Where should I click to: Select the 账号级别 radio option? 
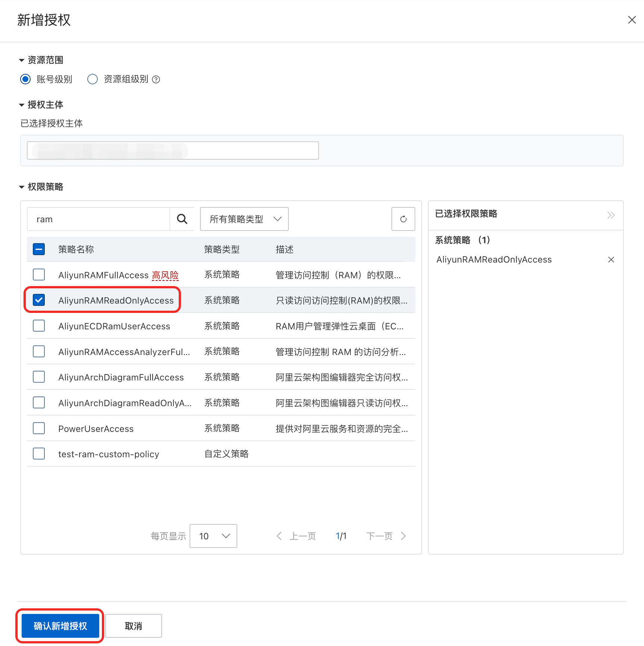(x=25, y=79)
